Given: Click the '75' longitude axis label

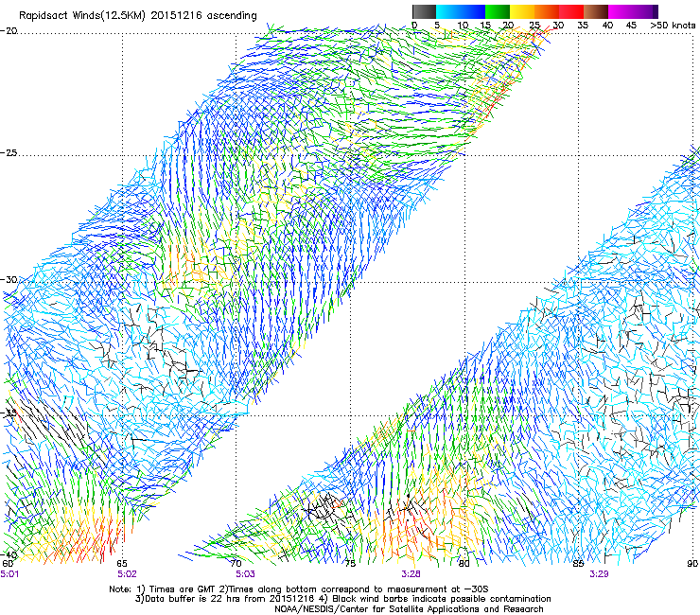Looking at the screenshot, I should 350,564.
